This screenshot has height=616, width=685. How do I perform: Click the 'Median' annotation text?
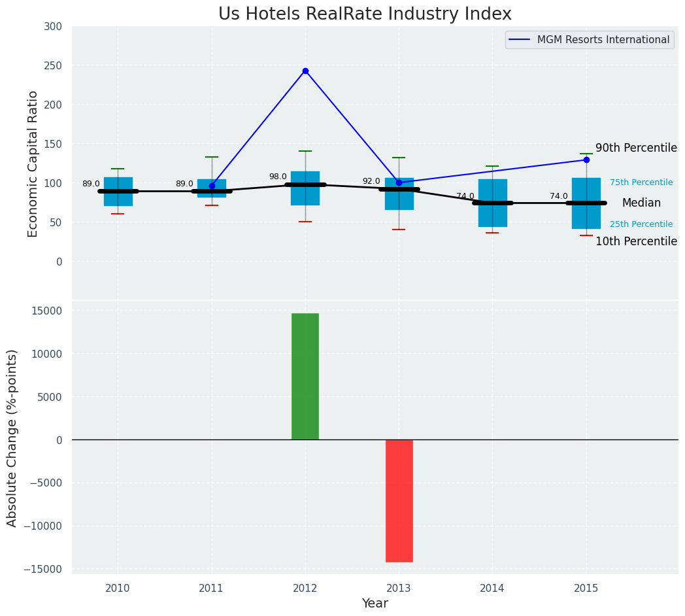pyautogui.click(x=641, y=203)
